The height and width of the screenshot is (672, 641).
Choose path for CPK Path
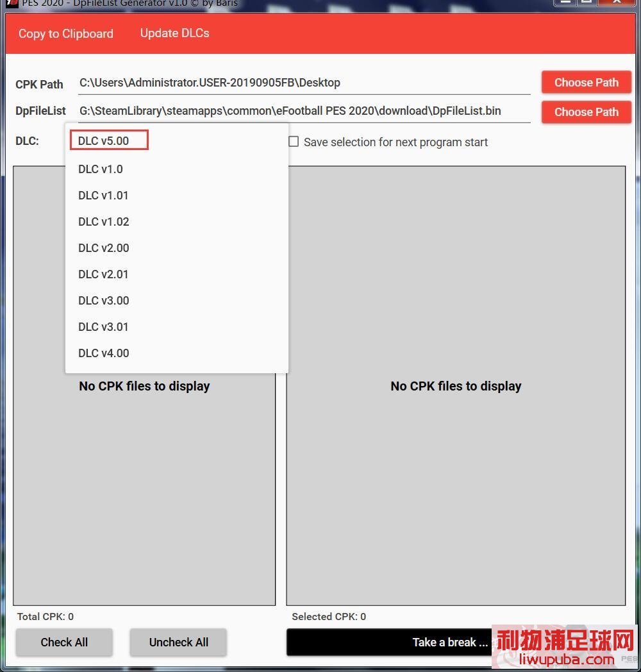tap(586, 82)
